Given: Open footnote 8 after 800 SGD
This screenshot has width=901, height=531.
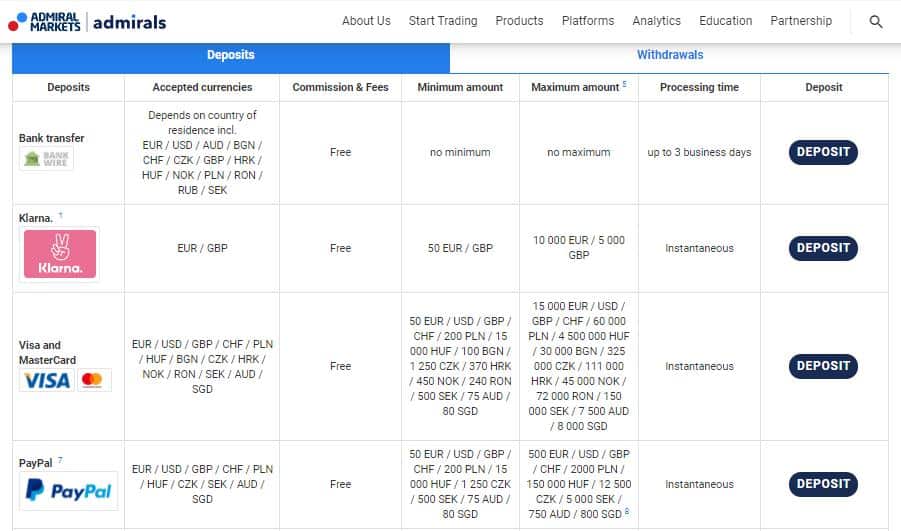Looking at the screenshot, I should point(627,511).
